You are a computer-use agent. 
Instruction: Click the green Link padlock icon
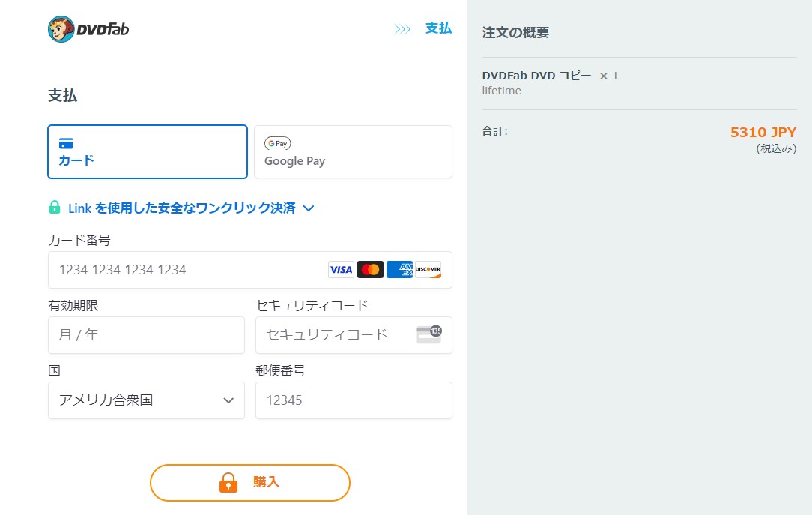[55, 207]
